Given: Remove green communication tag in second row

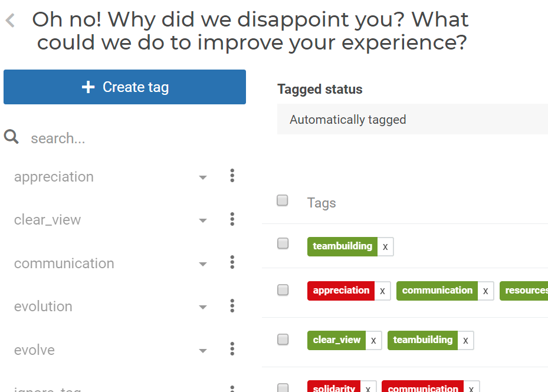Looking at the screenshot, I should [x=485, y=291].
